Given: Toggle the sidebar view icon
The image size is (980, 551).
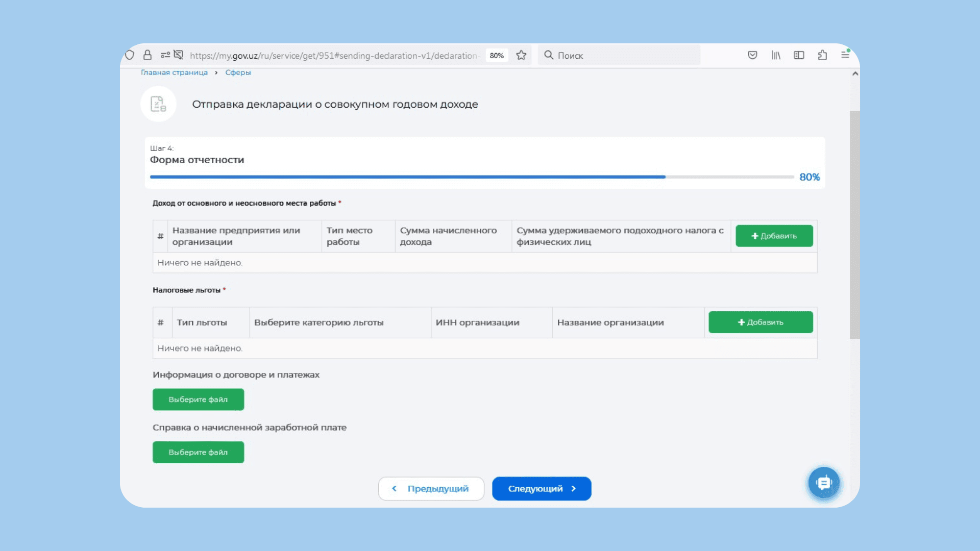Looking at the screenshot, I should tap(799, 55).
